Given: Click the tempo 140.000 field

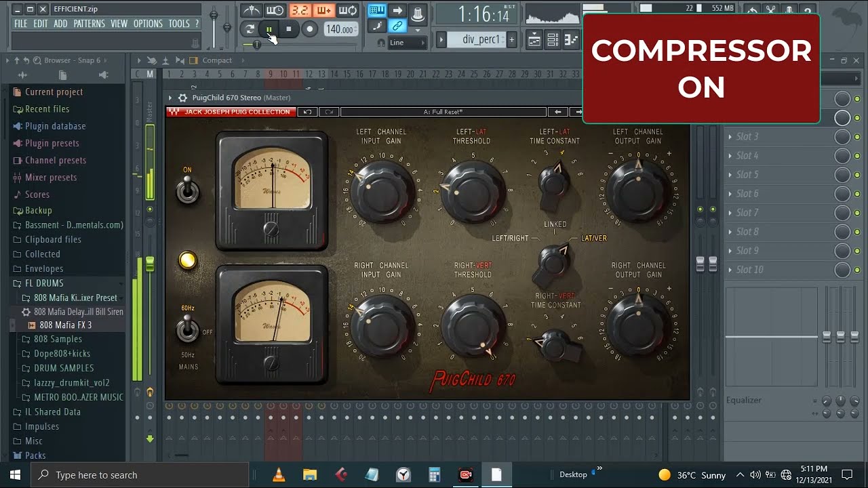Looking at the screenshot, I should (340, 29).
